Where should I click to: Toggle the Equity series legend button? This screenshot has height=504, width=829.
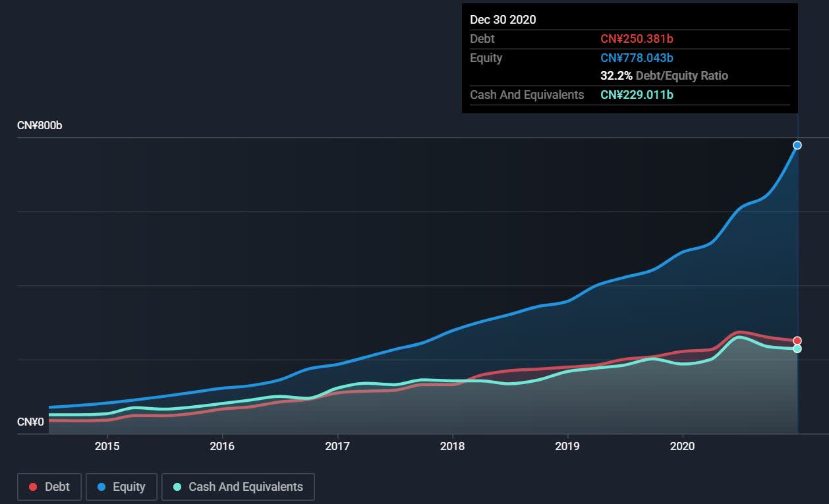tap(121, 487)
